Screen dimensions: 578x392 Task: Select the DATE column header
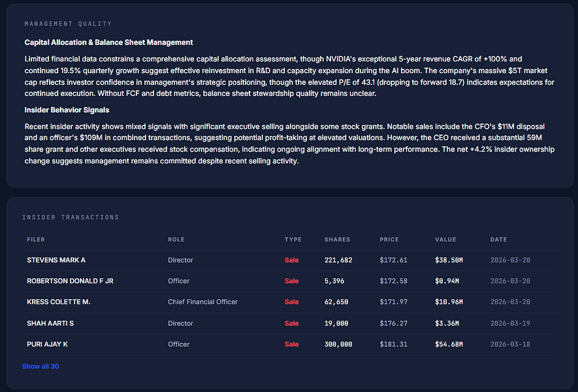coord(498,239)
